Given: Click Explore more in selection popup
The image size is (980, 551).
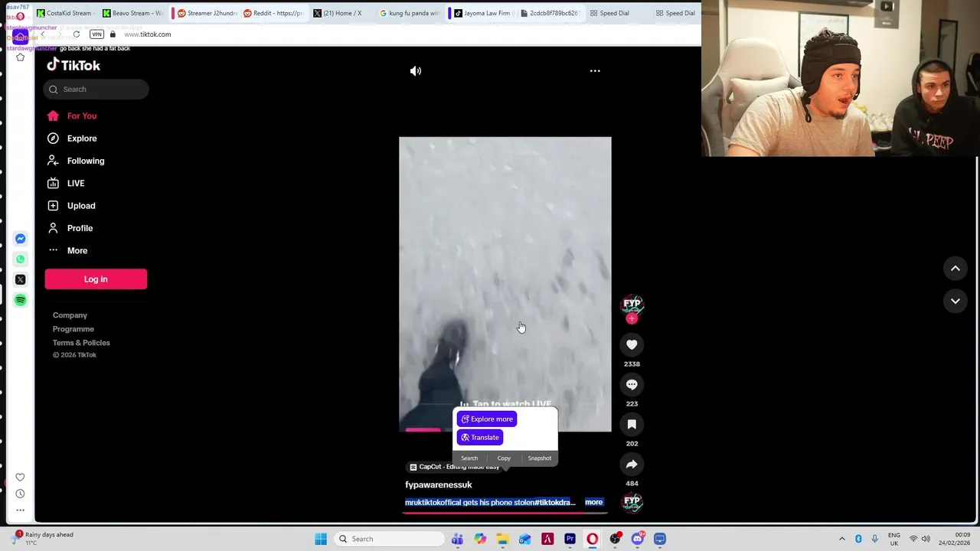Looking at the screenshot, I should click(487, 419).
